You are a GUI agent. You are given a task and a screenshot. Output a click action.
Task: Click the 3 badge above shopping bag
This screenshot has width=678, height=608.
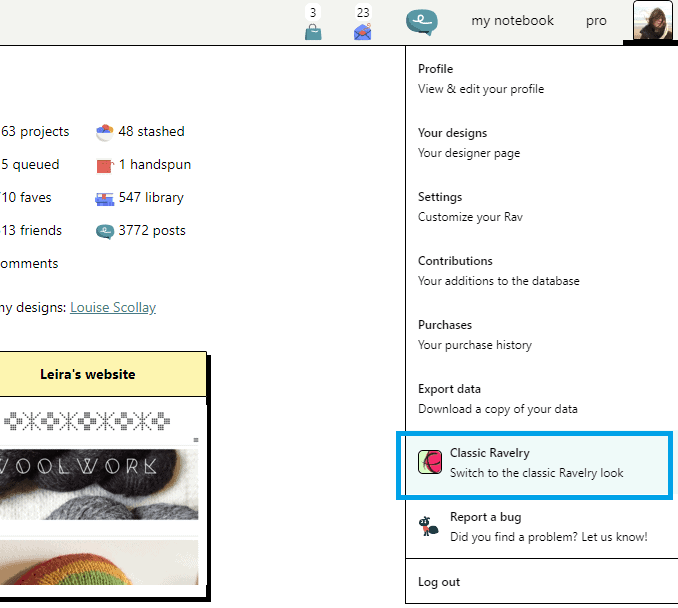tap(313, 13)
